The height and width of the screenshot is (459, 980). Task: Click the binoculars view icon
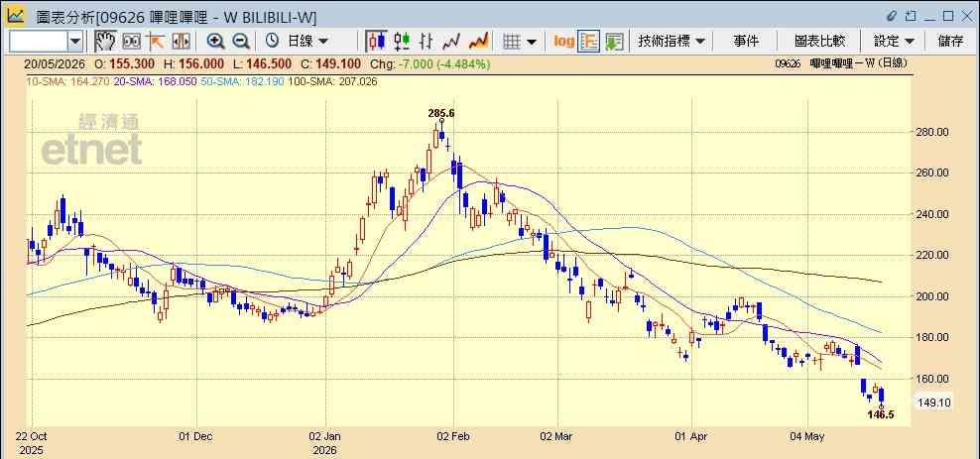tap(131, 42)
